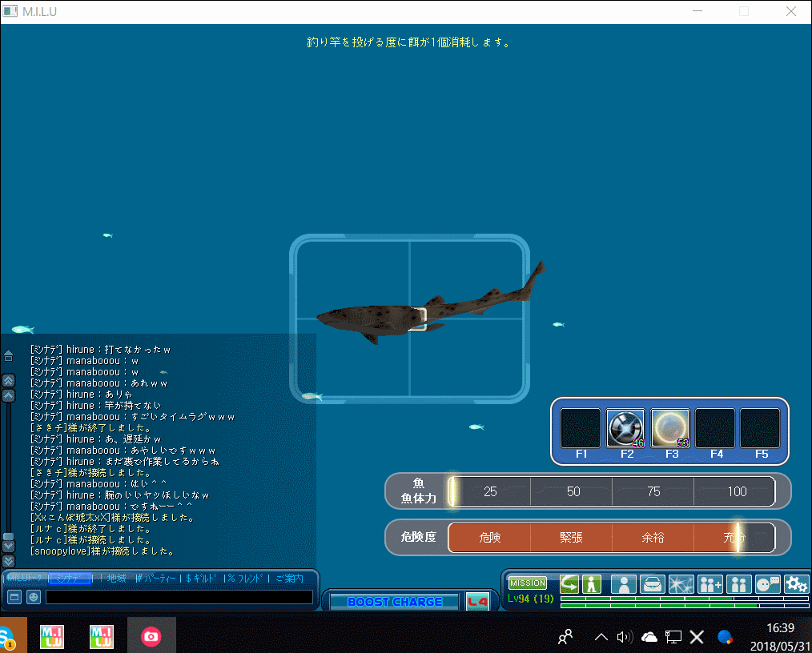Click chat log single down arrow
This screenshot has height=653, width=812.
tap(9, 547)
